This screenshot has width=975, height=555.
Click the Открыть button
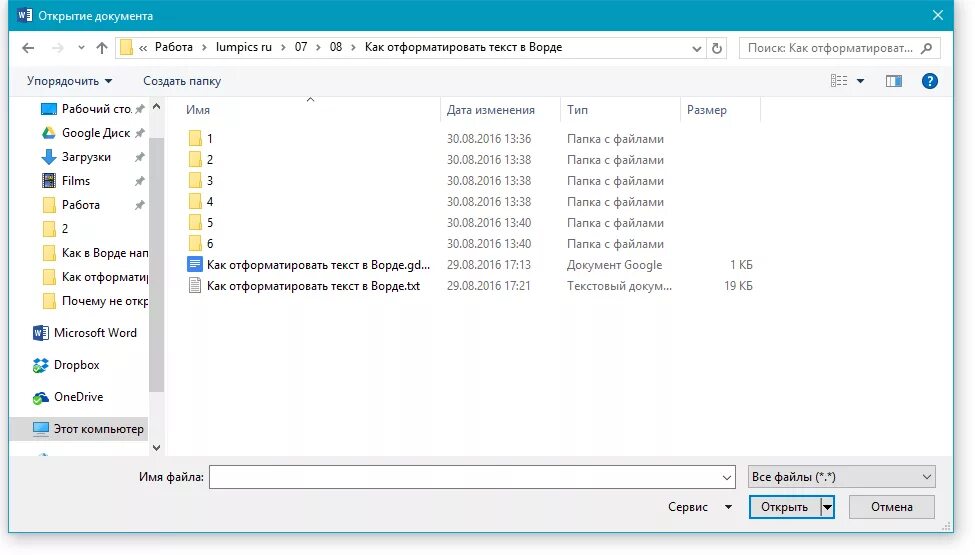[785, 507]
